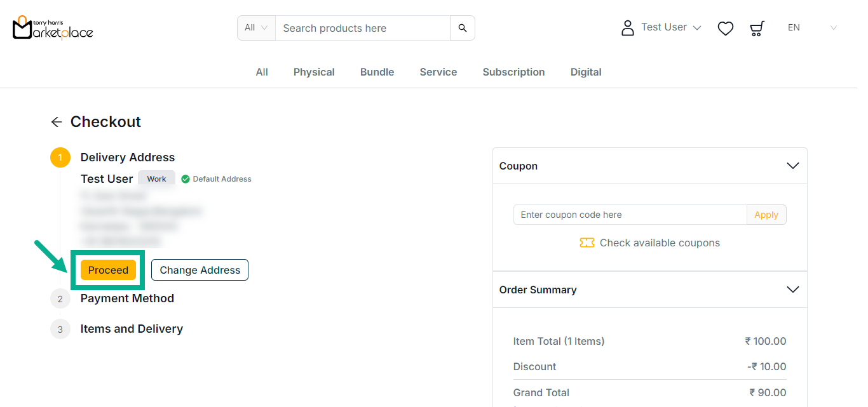Select the Physical category tab
Viewport: 868px width, 407px height.
[x=314, y=72]
